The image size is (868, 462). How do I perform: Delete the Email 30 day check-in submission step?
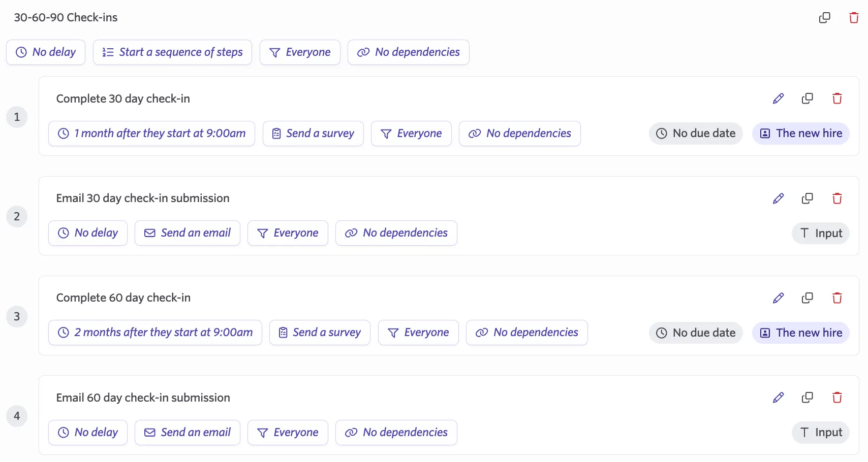click(837, 199)
